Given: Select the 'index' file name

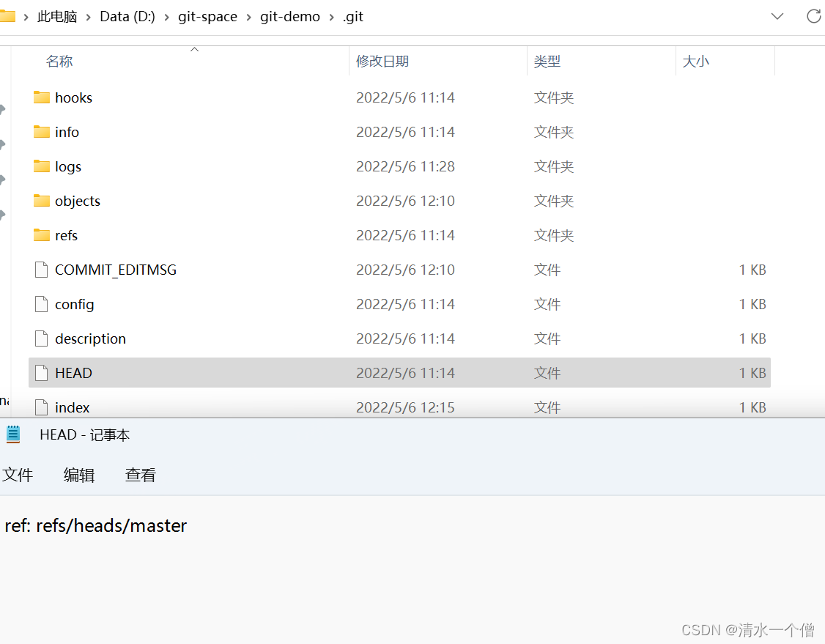Looking at the screenshot, I should point(72,407).
